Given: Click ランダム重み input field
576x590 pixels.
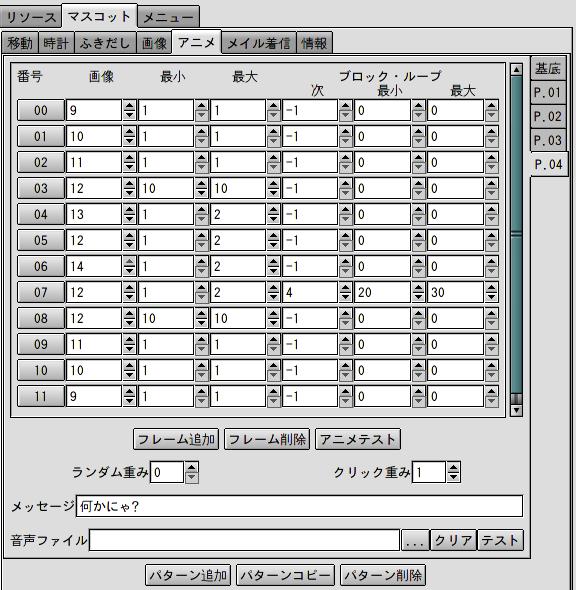Looking at the screenshot, I should coord(167,472).
